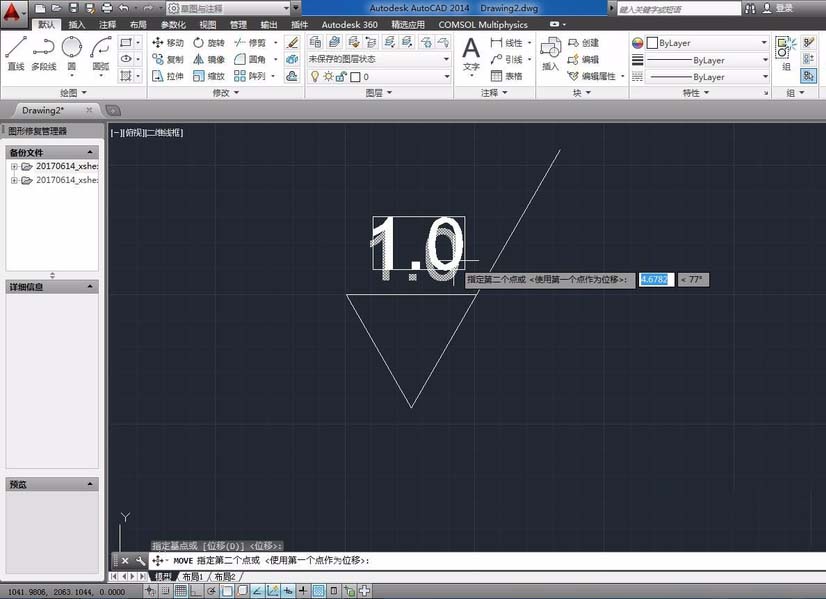Collapse the 详细信息 (Details) section
Image resolution: width=826 pixels, height=599 pixels.
click(90, 286)
